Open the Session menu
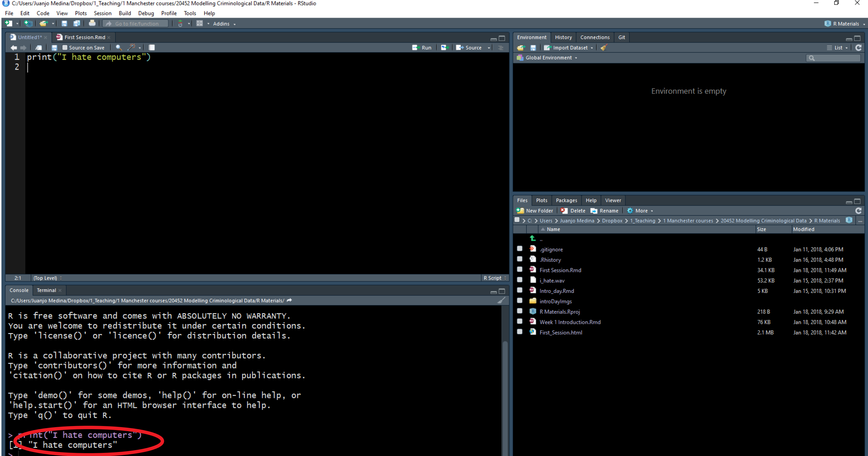Screen dimensions: 868x456 (x=103, y=13)
